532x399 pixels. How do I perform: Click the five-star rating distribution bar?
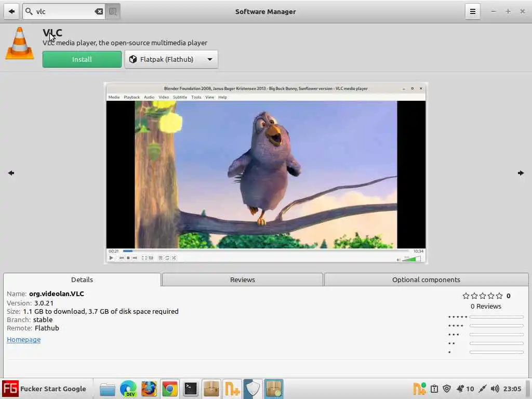point(496,317)
